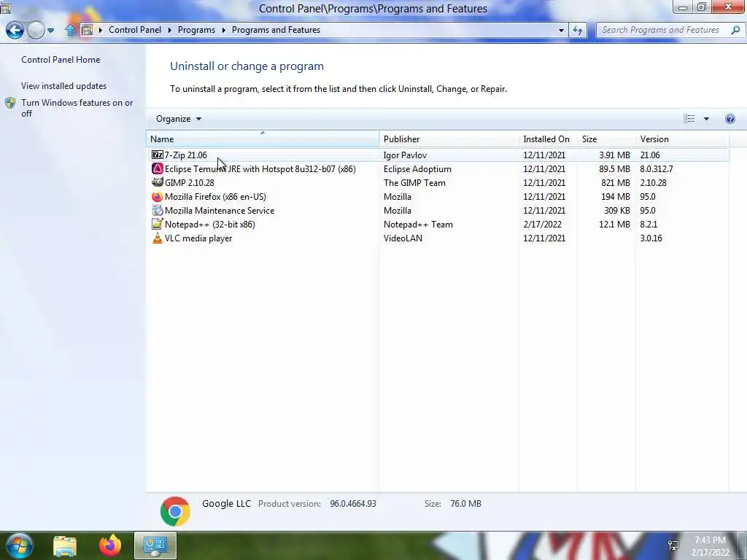Expand the arrow after Programs breadcrumb
The height and width of the screenshot is (560, 747).
224,30
